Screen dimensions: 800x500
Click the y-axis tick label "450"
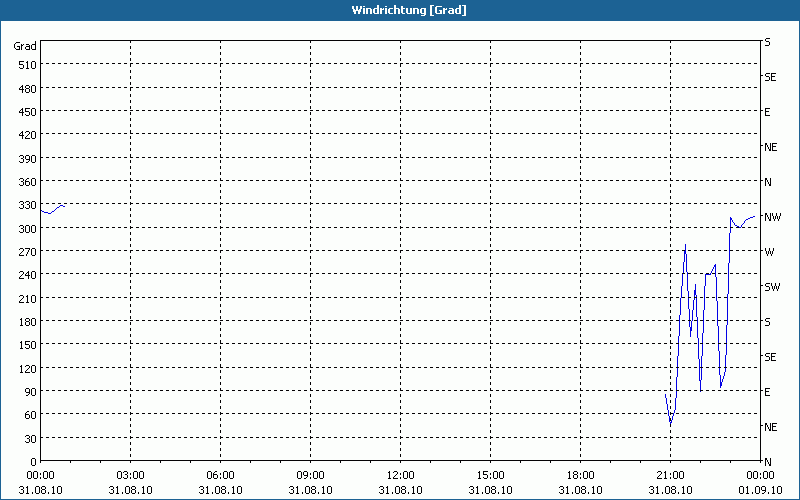pos(28,112)
